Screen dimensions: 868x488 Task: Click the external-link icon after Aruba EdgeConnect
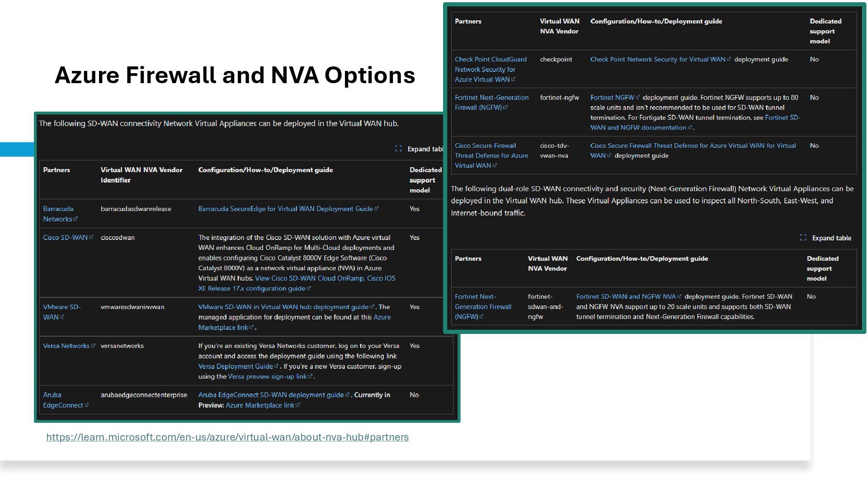87,405
